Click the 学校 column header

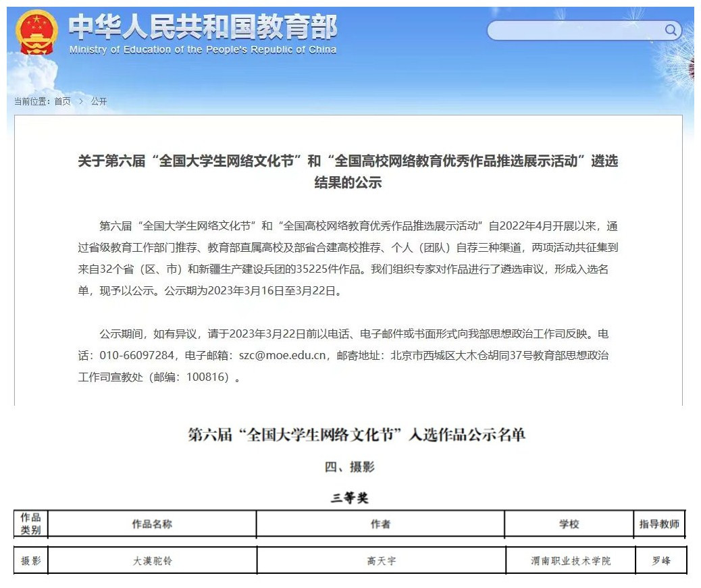[569, 524]
